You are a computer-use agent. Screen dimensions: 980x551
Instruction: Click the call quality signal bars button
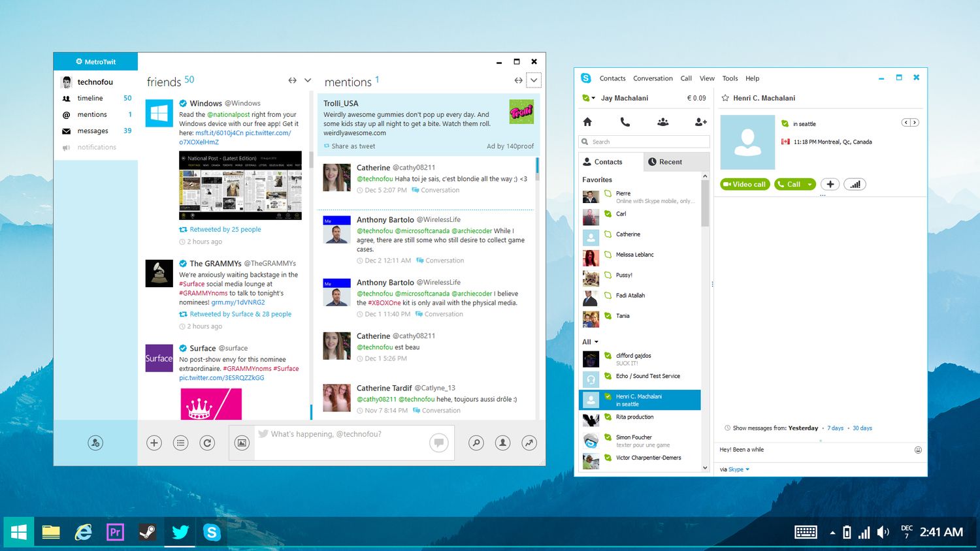(855, 184)
